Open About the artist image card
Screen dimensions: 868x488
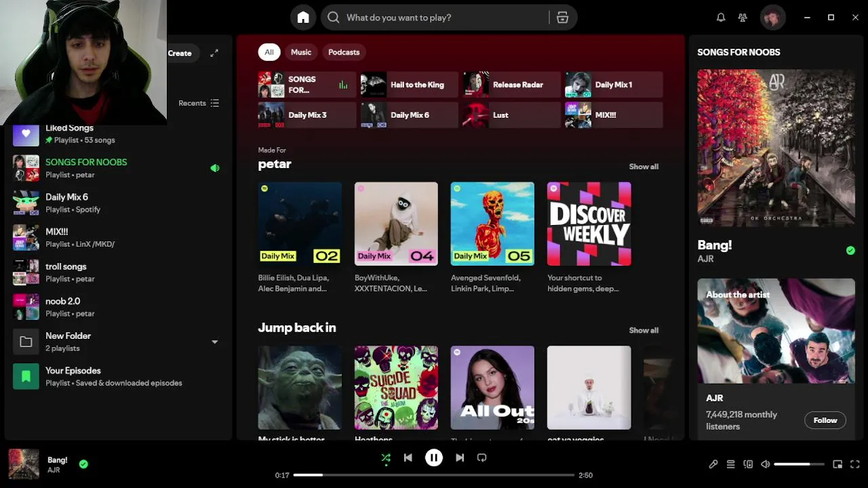tap(776, 331)
